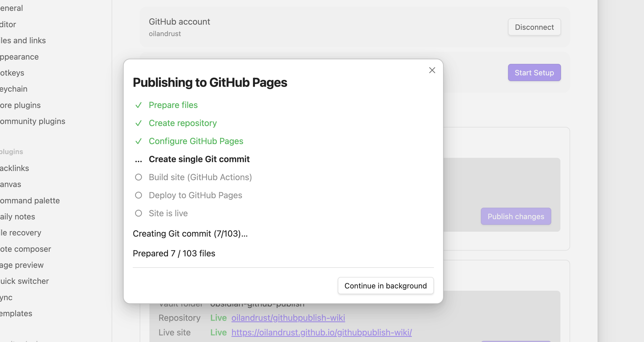Viewport: 644px width, 342px height.
Task: Select Note composer plugin settings
Action: tap(25, 249)
